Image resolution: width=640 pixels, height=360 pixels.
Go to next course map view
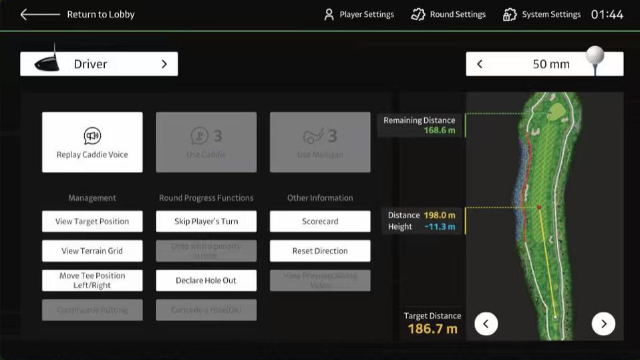(603, 324)
